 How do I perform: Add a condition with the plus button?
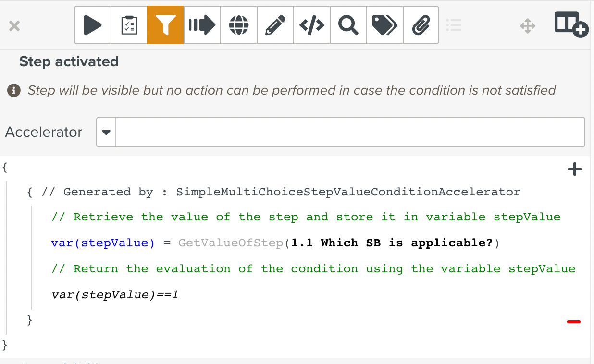pyautogui.click(x=574, y=169)
